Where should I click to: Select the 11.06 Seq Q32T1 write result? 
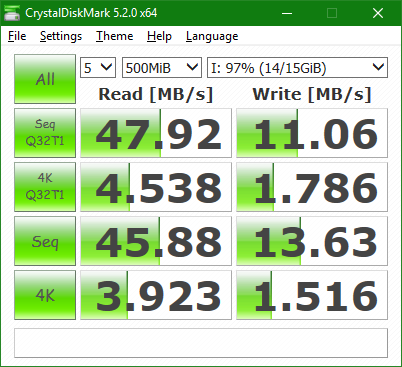[x=312, y=133]
